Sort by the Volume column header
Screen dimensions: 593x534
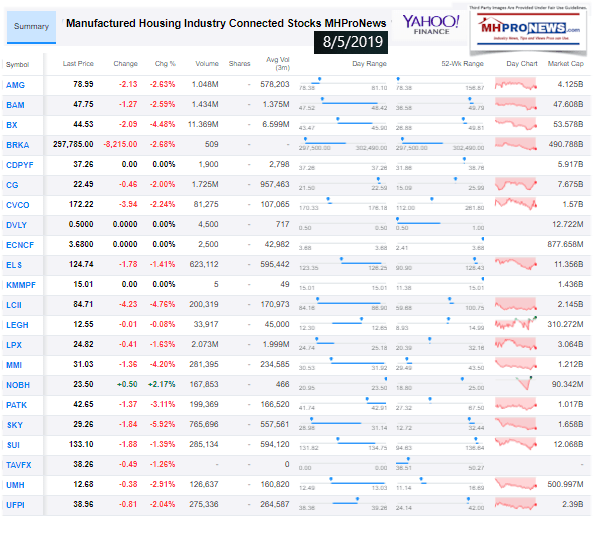(207, 64)
